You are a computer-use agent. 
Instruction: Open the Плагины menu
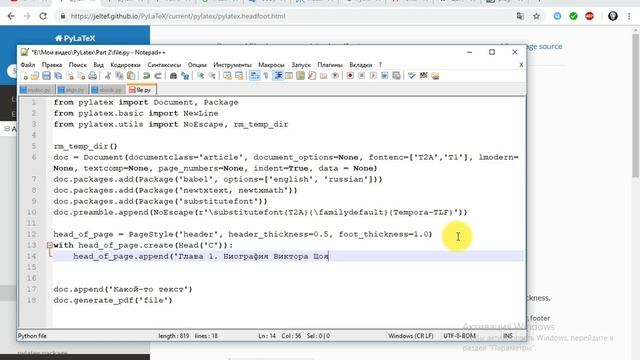(x=330, y=65)
